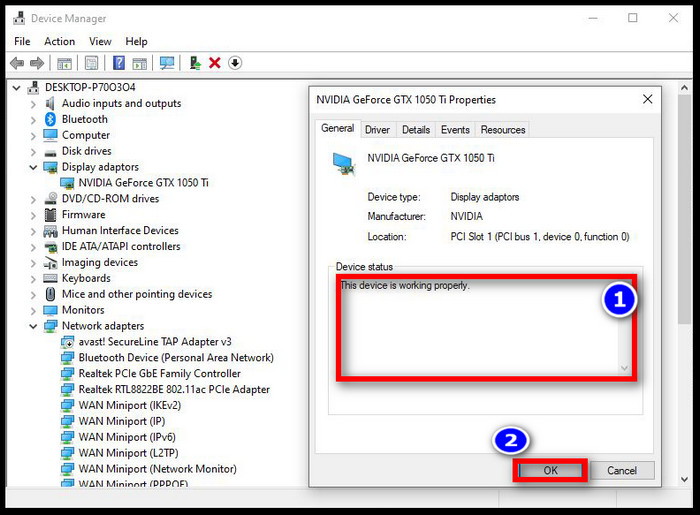The height and width of the screenshot is (515, 700).
Task: Collapse the Display adaptors category
Action: click(33, 167)
